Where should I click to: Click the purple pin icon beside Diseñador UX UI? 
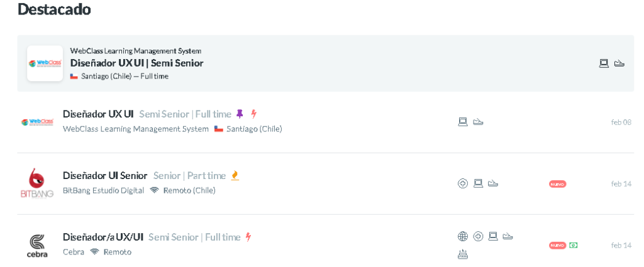pyautogui.click(x=240, y=114)
